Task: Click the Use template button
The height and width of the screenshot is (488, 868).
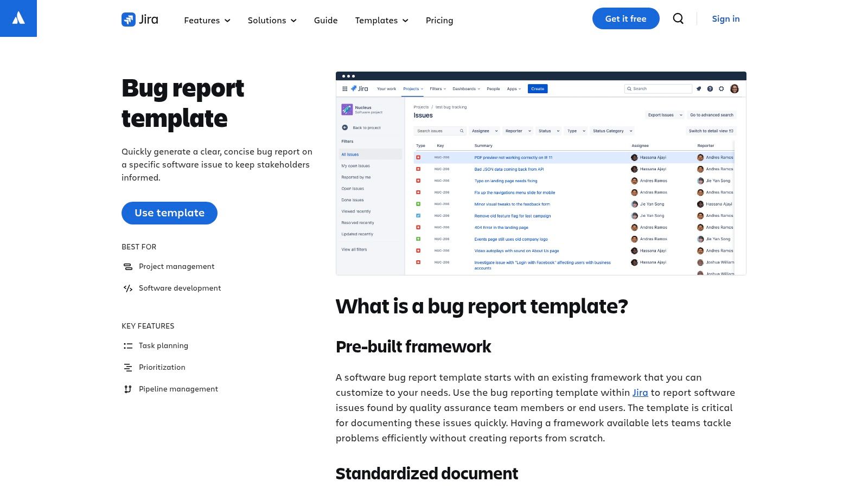Action: [x=169, y=213]
